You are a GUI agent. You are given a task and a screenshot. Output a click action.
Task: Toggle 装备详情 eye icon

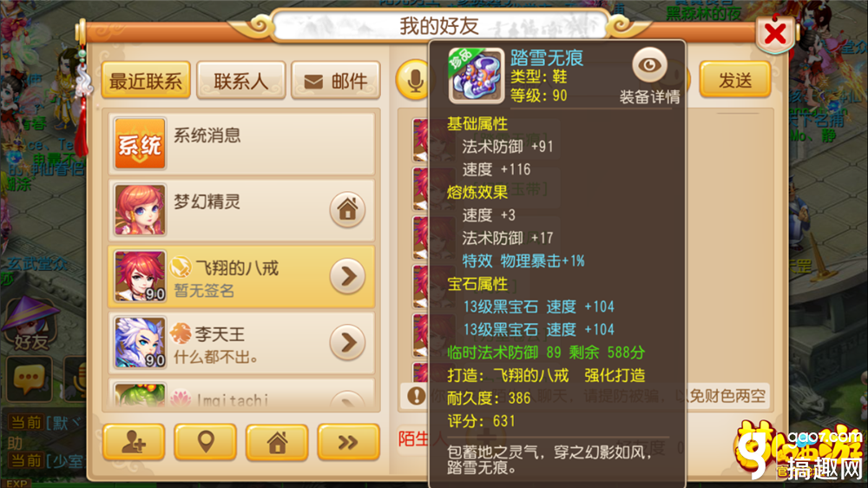click(649, 65)
